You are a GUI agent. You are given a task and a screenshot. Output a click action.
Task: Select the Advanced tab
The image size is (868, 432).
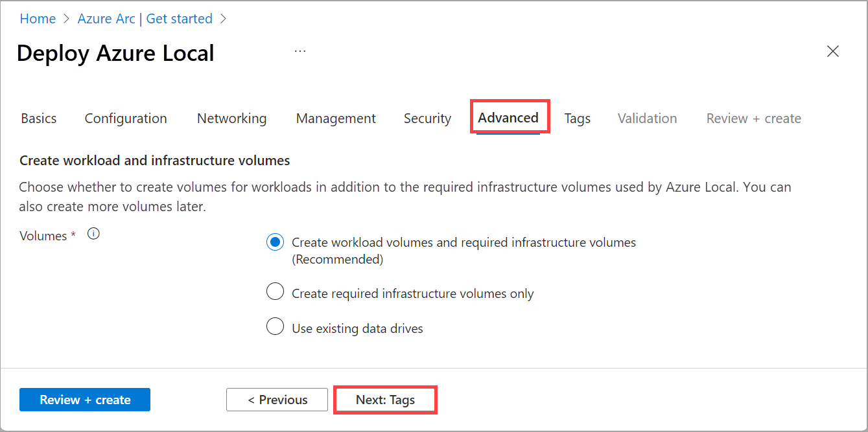508,118
